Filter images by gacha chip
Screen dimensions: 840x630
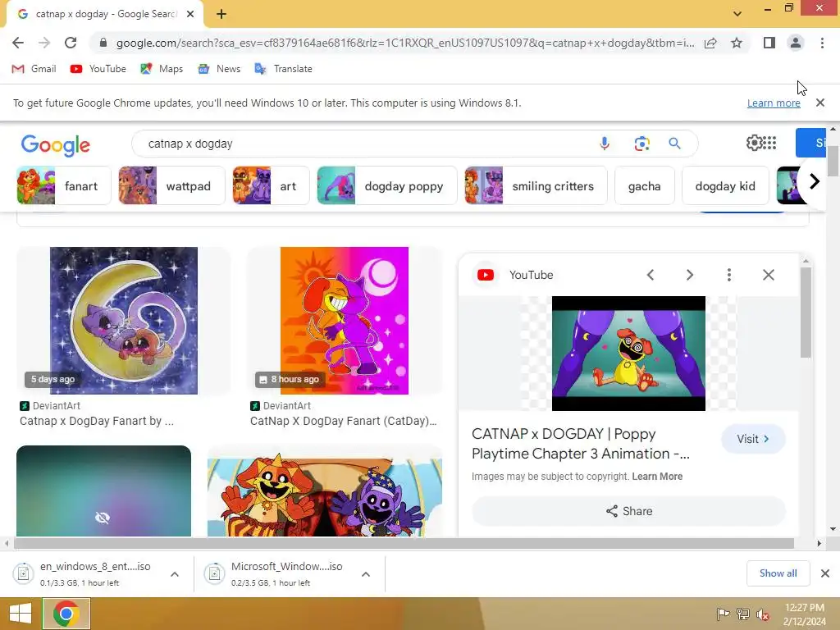[644, 186]
